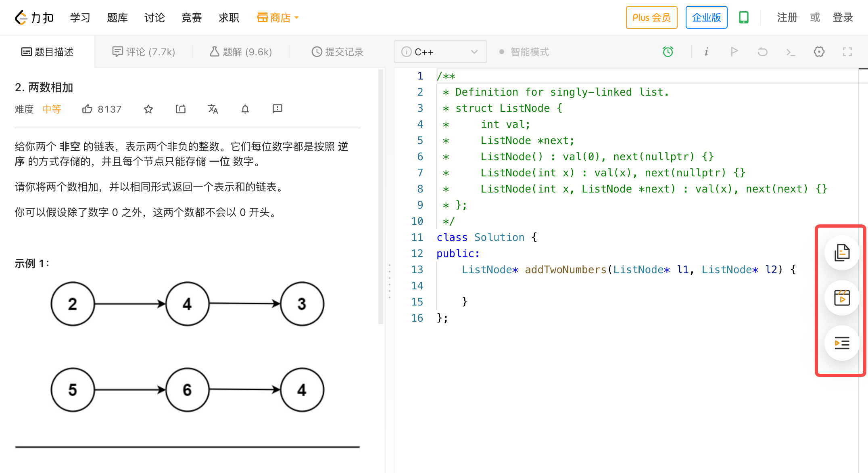Click the translate language icon

click(x=213, y=109)
